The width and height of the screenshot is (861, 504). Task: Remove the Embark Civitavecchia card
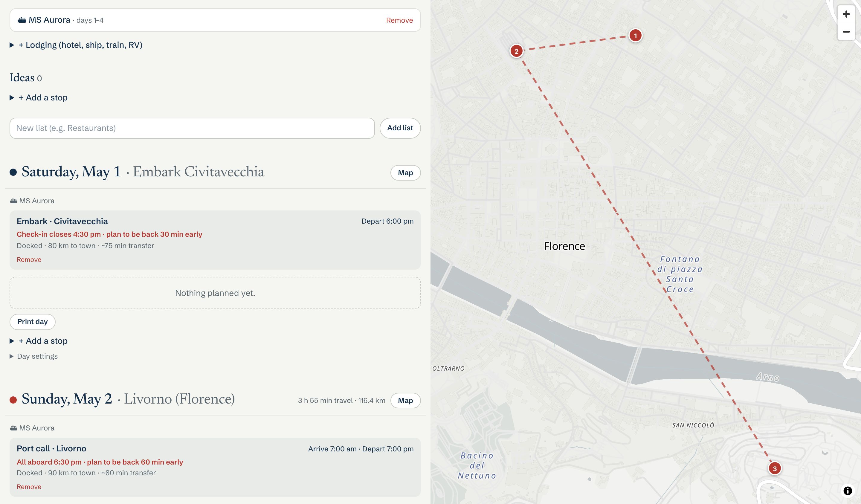click(x=29, y=260)
